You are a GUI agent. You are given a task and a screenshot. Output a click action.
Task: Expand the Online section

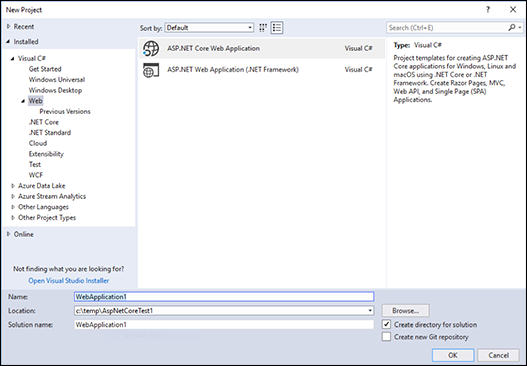[x=8, y=234]
